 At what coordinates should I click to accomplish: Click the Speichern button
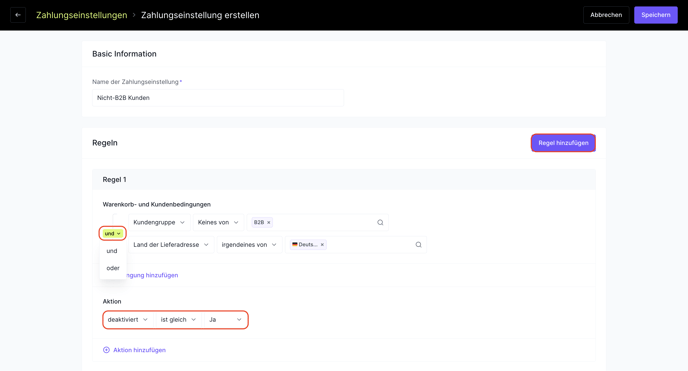point(656,15)
